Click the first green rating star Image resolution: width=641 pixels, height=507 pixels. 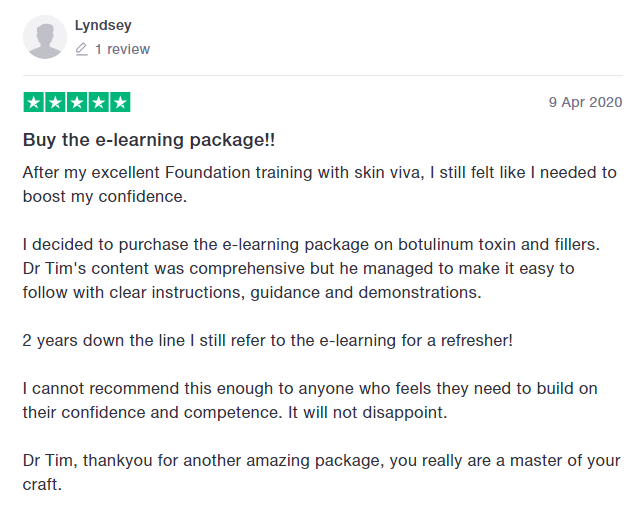tap(34, 102)
